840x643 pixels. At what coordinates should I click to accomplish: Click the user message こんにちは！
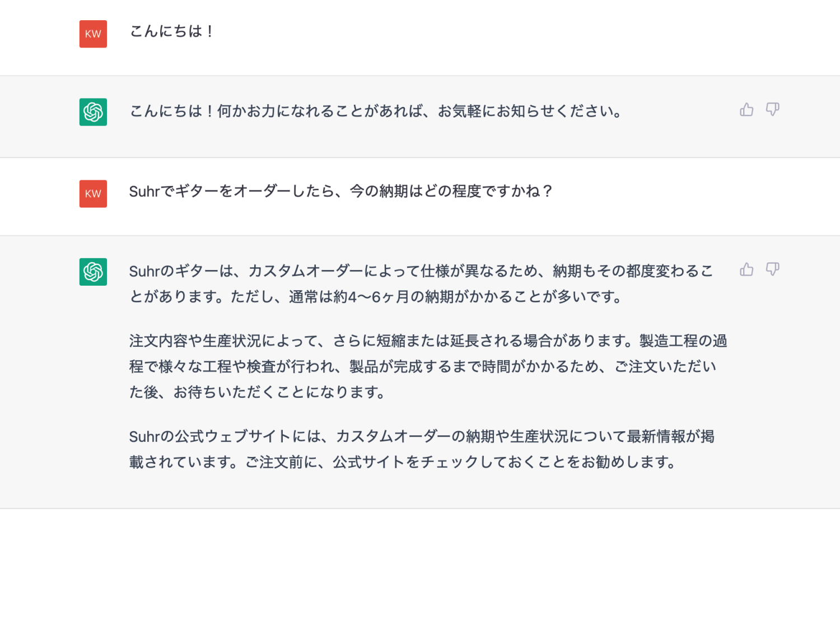pos(171,31)
